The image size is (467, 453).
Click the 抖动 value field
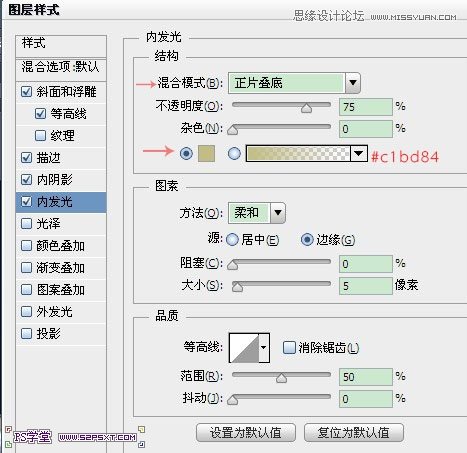[x=366, y=399]
